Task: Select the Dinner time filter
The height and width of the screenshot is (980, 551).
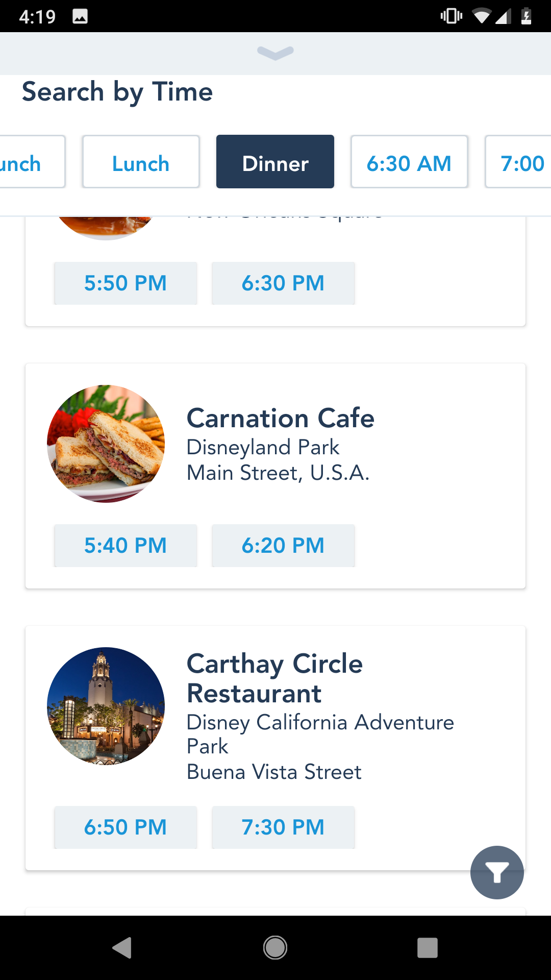Action: [275, 162]
